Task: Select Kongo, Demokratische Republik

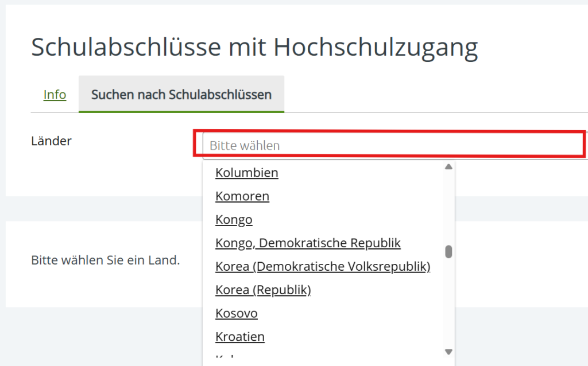Action: coord(308,243)
